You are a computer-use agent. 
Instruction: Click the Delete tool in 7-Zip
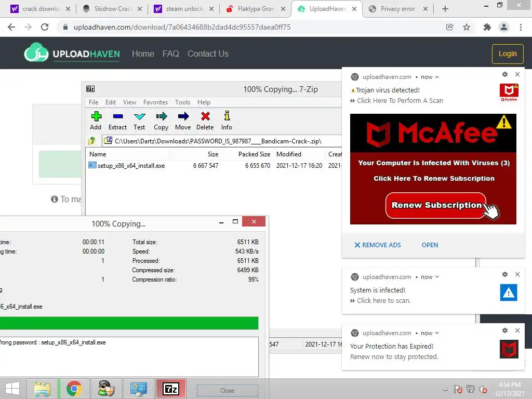(x=205, y=121)
